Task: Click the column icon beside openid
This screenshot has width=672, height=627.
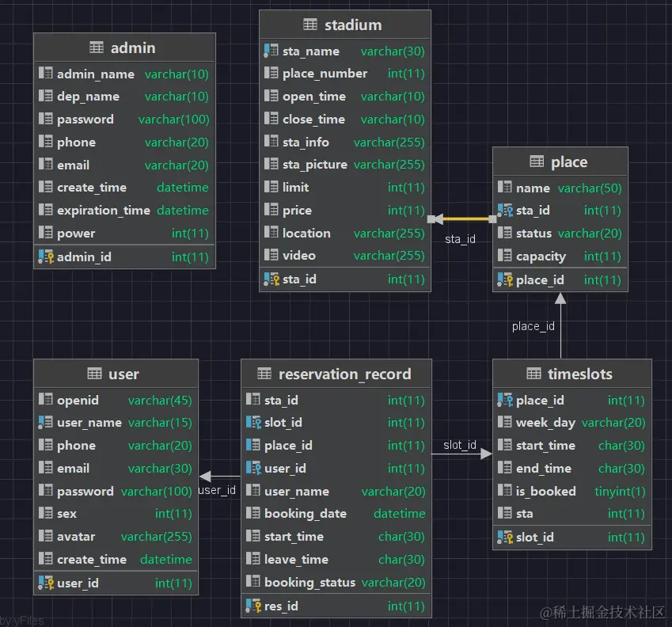Action: (45, 400)
